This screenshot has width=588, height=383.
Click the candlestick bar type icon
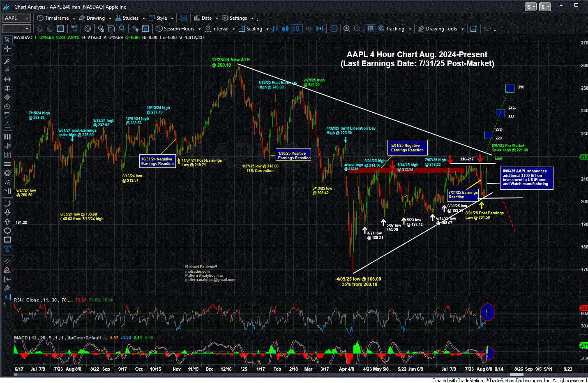coord(285,28)
